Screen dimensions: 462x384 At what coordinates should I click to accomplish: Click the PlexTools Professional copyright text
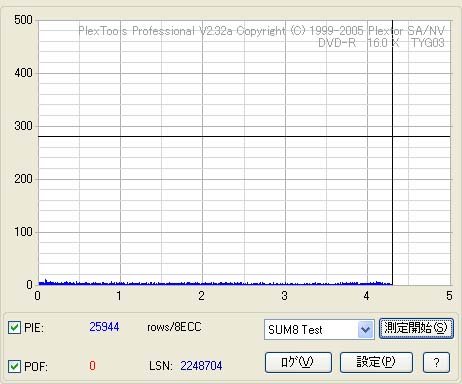click(262, 31)
